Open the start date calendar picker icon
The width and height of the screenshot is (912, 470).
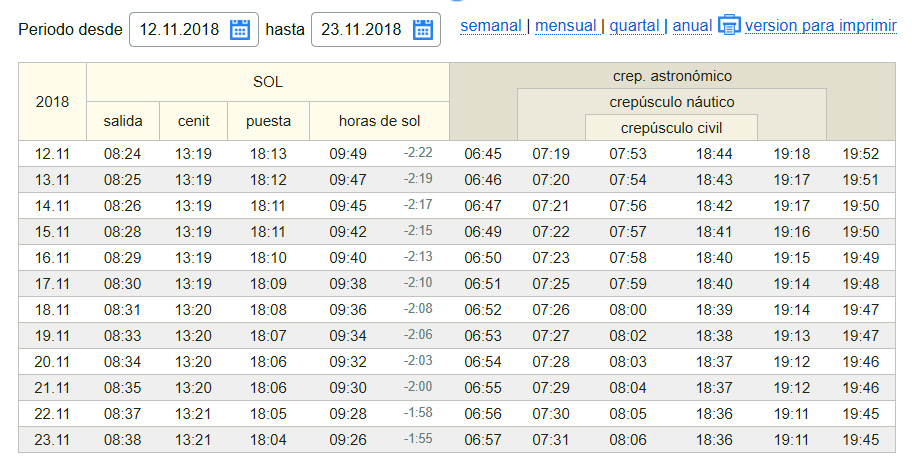(240, 30)
